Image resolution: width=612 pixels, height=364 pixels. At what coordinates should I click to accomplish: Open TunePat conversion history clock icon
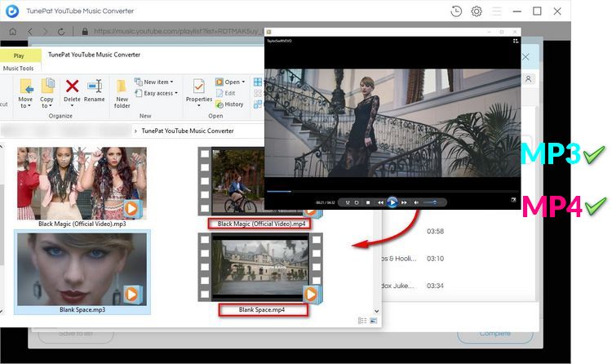[456, 11]
